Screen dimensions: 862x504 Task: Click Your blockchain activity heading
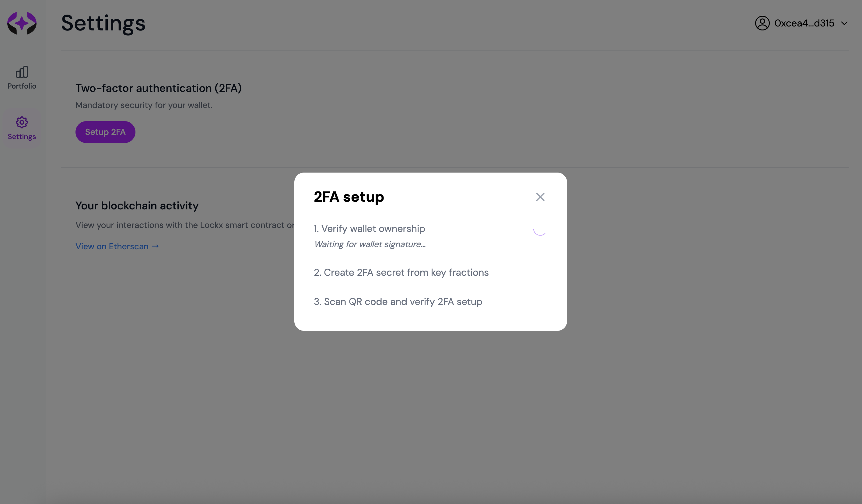pos(137,205)
